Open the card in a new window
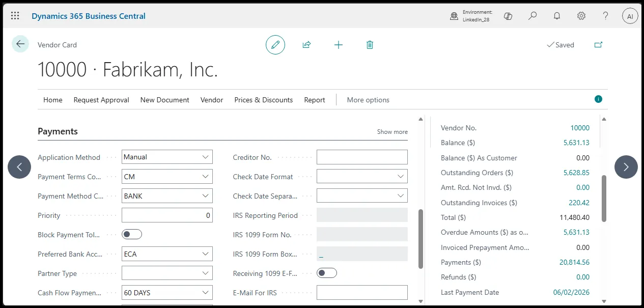 pos(599,45)
